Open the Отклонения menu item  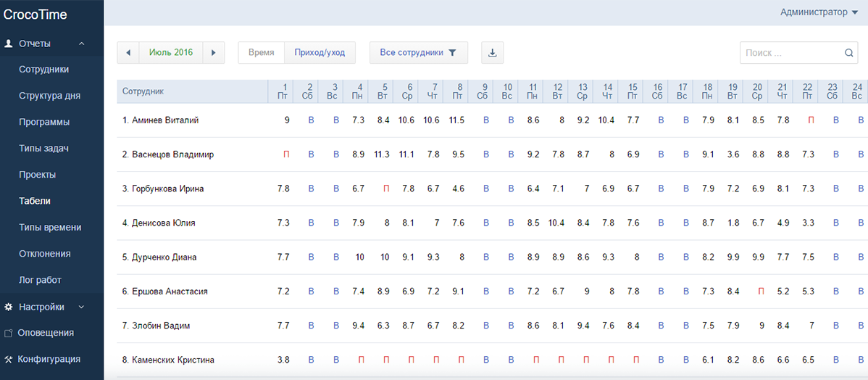pos(45,254)
